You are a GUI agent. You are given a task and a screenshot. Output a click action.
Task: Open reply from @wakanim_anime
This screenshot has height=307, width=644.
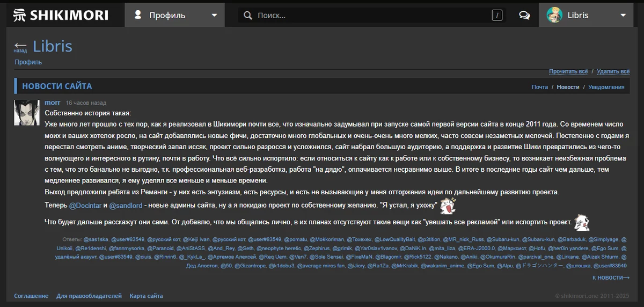(x=442, y=266)
